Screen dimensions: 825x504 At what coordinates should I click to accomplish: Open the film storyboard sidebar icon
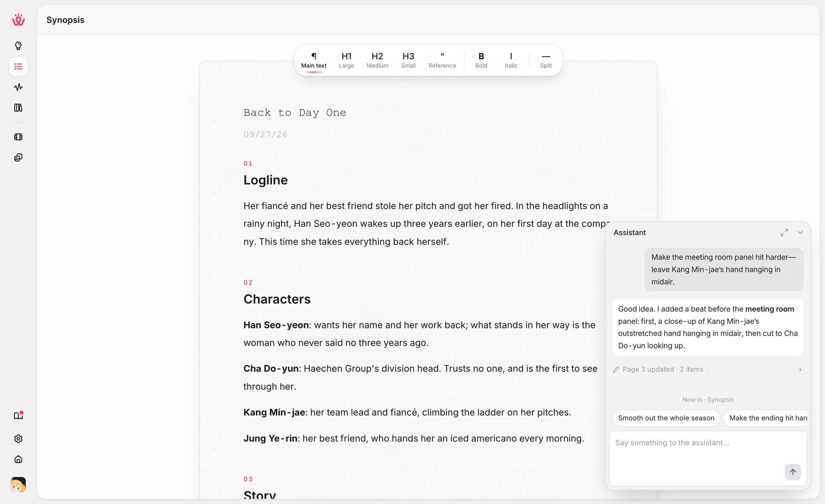click(18, 137)
